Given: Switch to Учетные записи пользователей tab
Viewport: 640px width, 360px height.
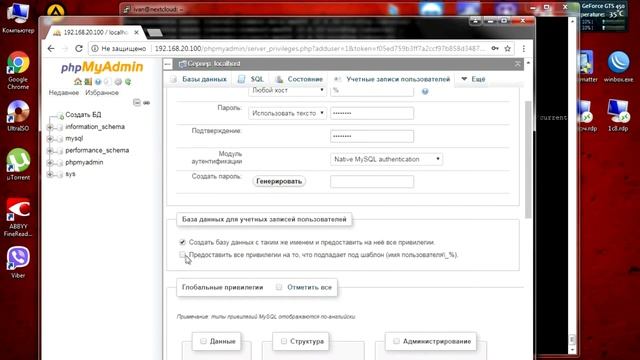Looking at the screenshot, I should pyautogui.click(x=392, y=79).
